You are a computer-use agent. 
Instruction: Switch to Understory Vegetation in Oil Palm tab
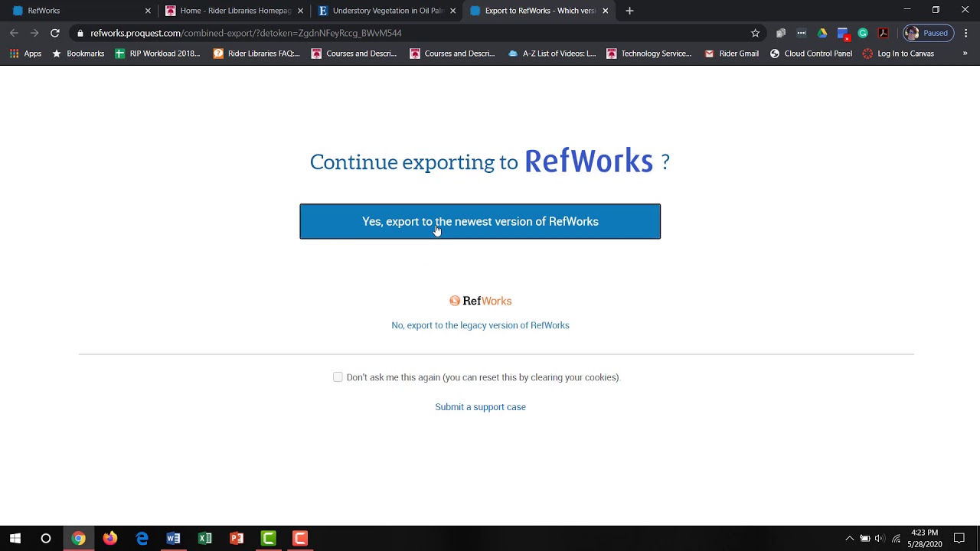coord(387,11)
